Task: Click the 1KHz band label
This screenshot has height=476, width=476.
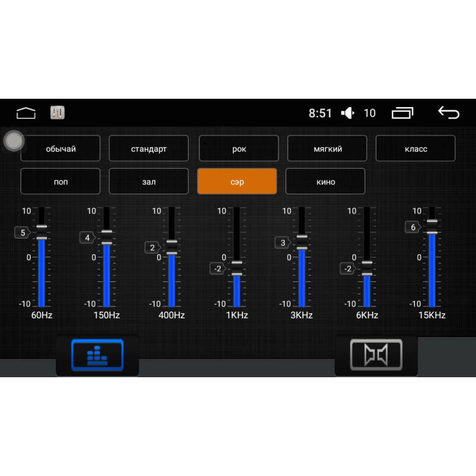Action: [237, 315]
